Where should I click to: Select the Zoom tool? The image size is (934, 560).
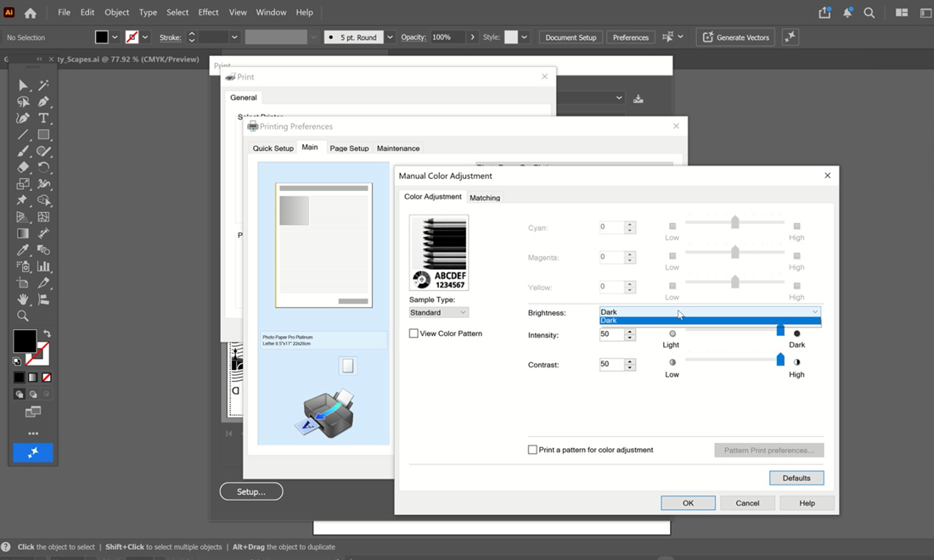pos(23,316)
